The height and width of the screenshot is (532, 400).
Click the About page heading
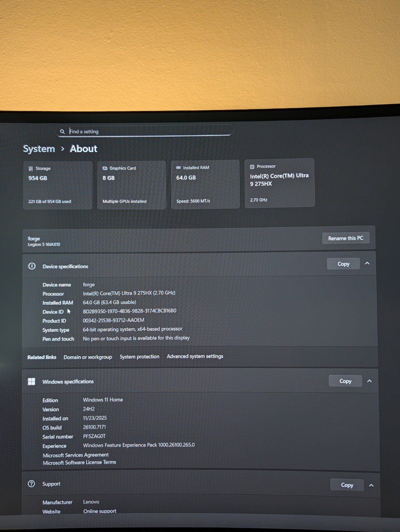click(x=84, y=149)
